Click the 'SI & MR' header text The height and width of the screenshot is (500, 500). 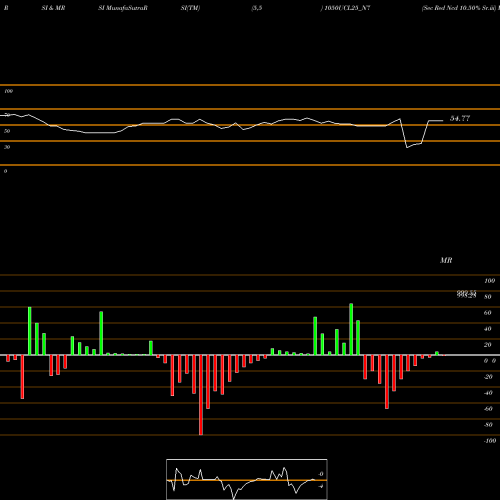pyautogui.click(x=53, y=8)
